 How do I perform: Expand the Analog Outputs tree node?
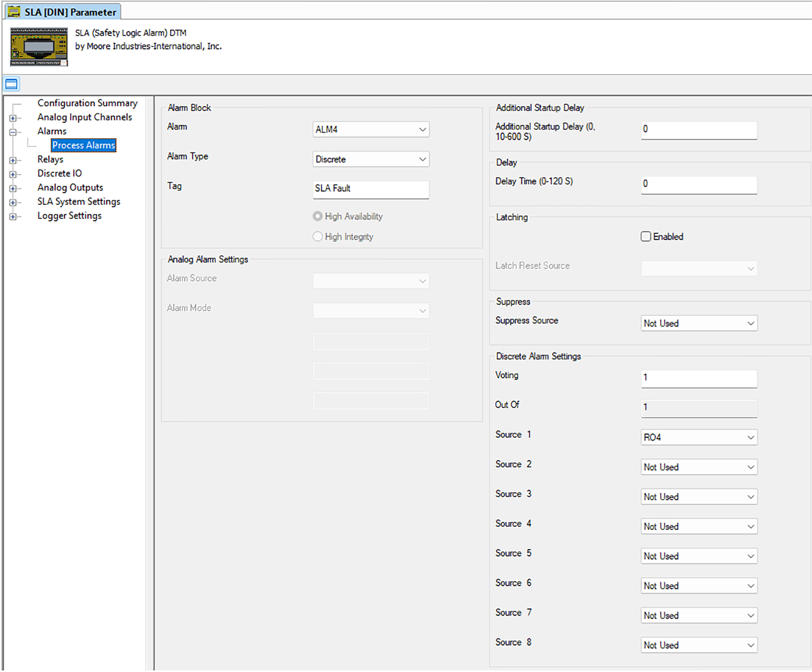coord(13,188)
